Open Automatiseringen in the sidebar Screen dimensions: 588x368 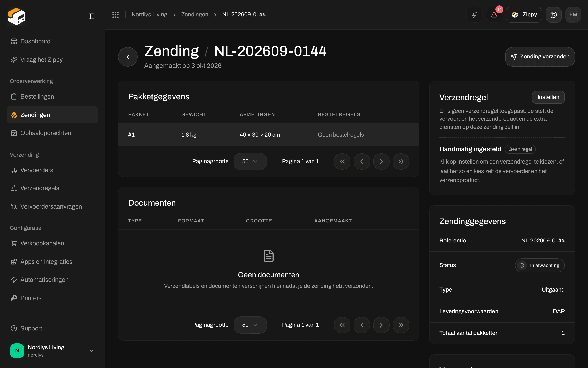pyautogui.click(x=52, y=280)
